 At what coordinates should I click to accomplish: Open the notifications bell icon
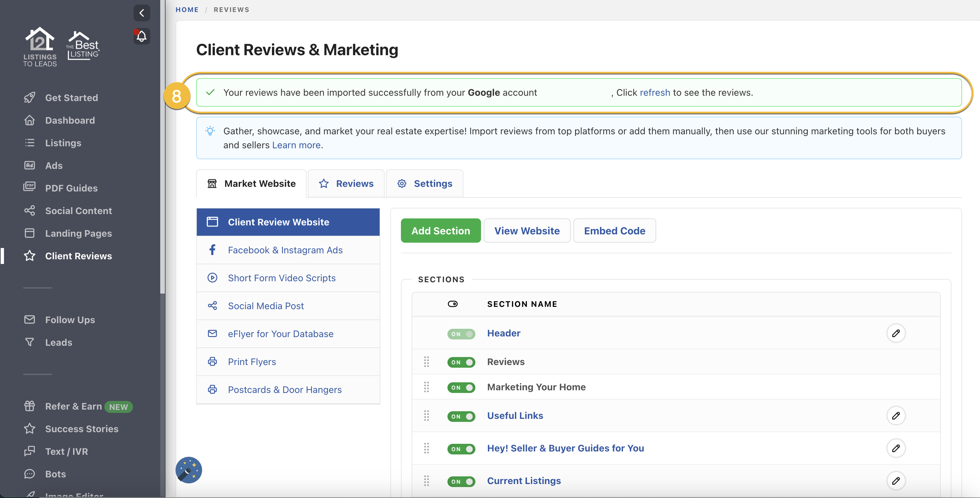tap(141, 36)
